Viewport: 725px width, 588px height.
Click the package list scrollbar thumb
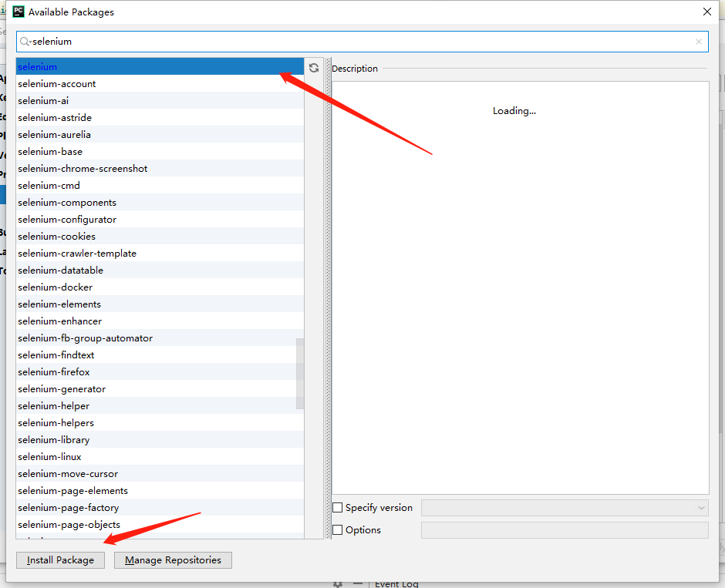(300, 374)
